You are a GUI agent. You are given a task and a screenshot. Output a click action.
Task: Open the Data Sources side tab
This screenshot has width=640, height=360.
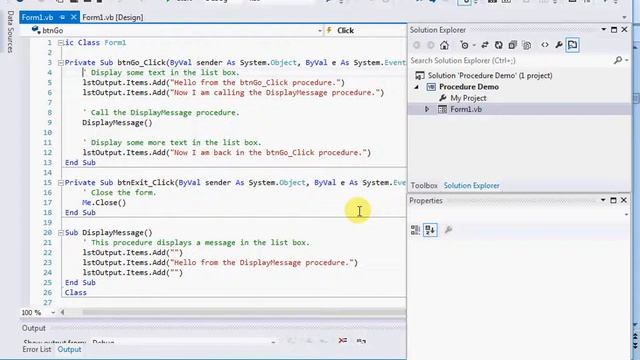point(10,32)
